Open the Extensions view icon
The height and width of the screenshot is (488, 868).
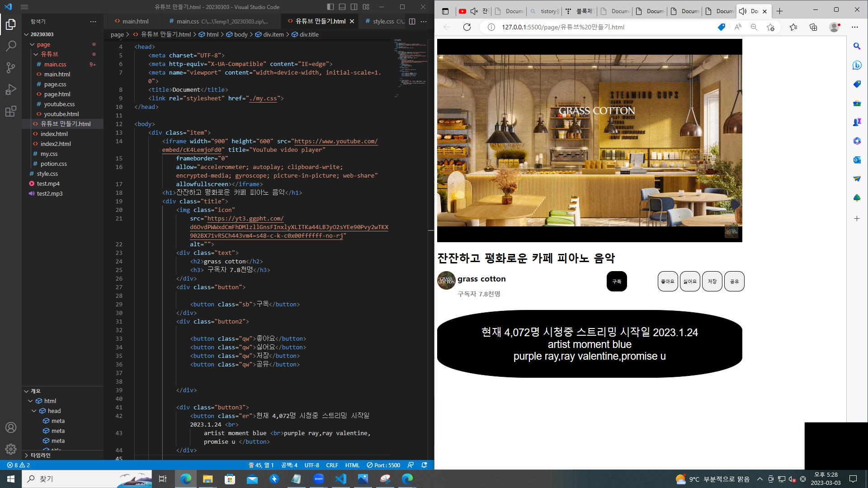tap(11, 111)
